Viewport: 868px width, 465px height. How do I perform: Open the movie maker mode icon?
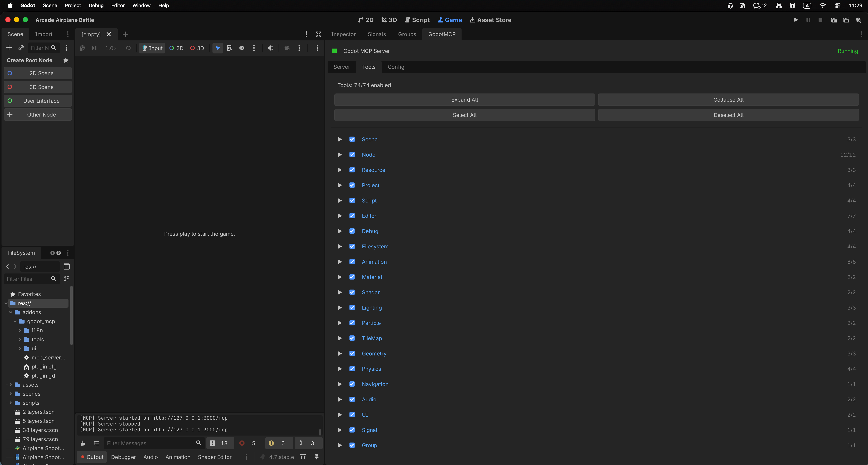[x=858, y=20]
